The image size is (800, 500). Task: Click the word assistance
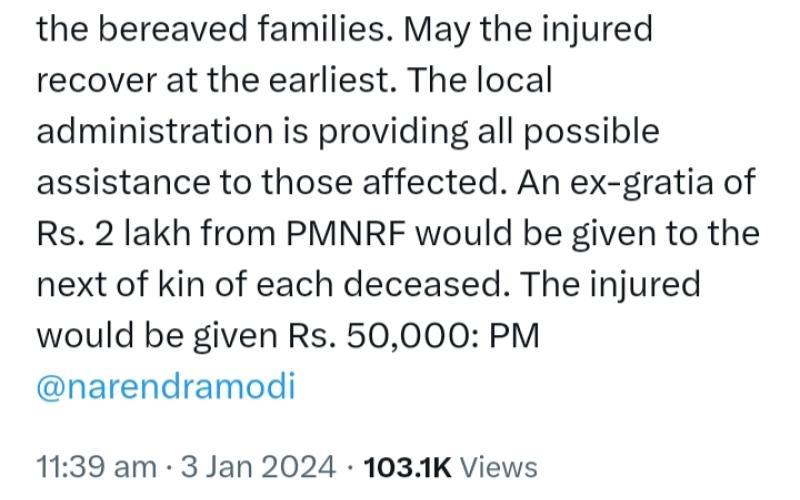pos(123,182)
